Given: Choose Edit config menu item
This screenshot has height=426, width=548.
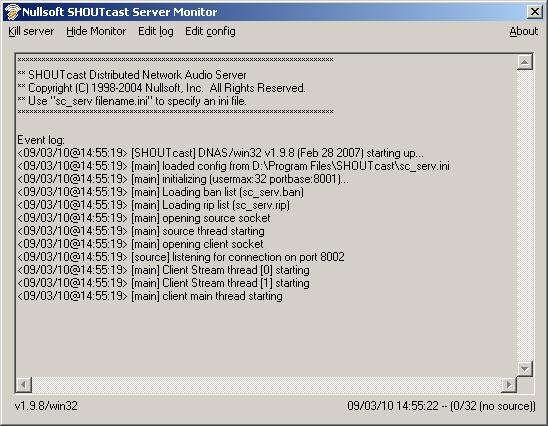Looking at the screenshot, I should coord(210,31).
